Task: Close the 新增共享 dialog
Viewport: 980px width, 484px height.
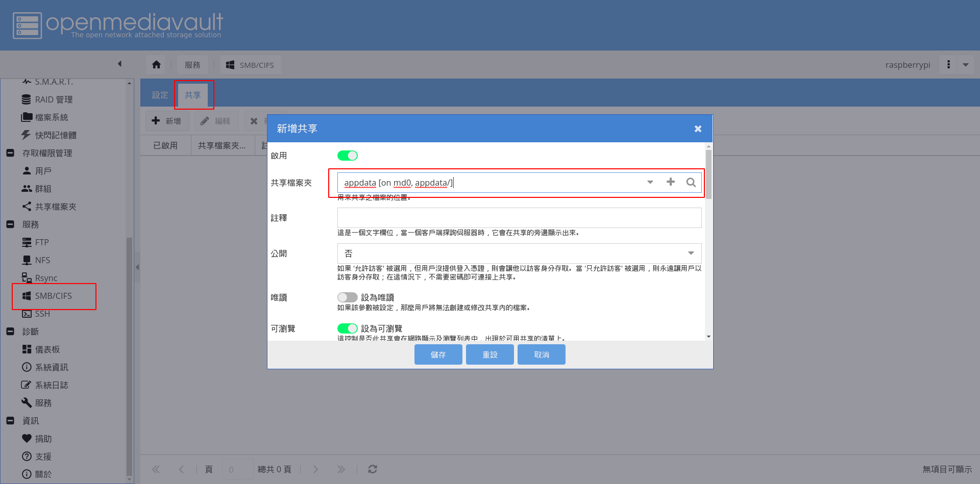Action: pyautogui.click(x=698, y=129)
